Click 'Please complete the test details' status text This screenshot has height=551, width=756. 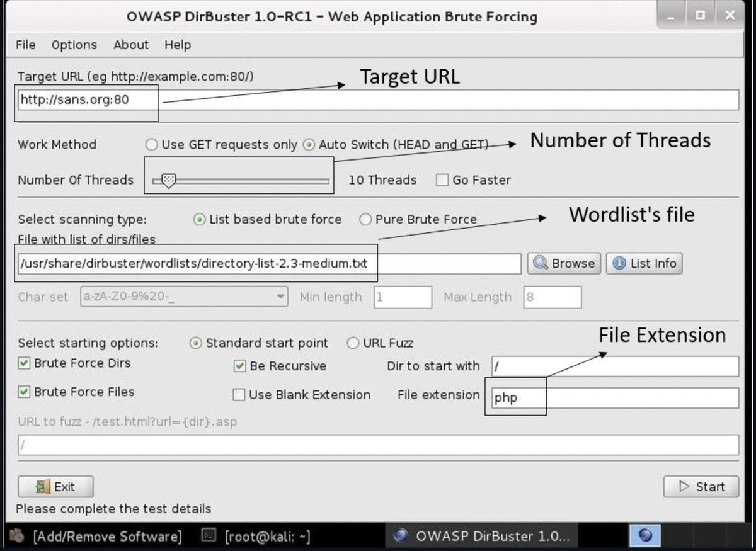(x=113, y=509)
